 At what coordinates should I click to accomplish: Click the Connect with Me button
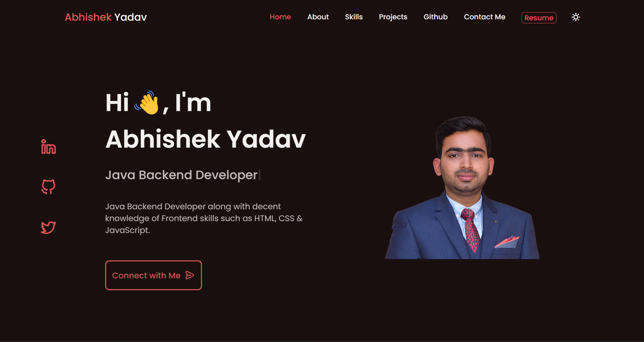point(154,275)
